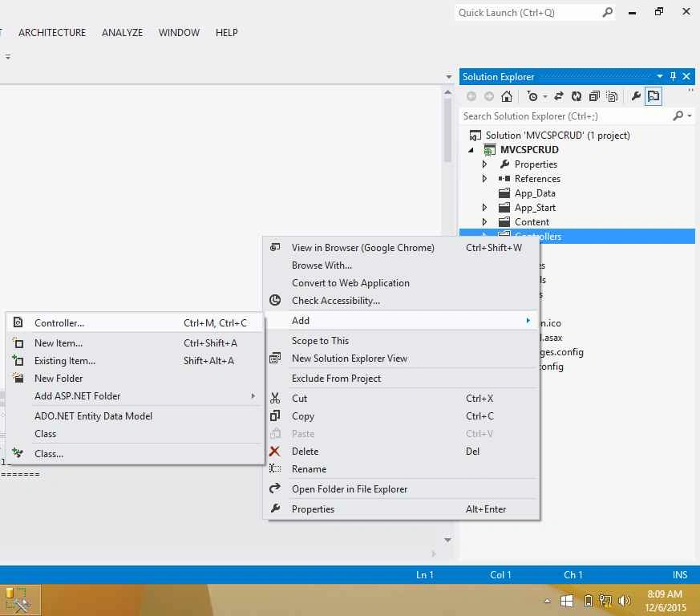Open the Pending Changes Filter dropdown arrow
This screenshot has width=700, height=616.
(545, 96)
